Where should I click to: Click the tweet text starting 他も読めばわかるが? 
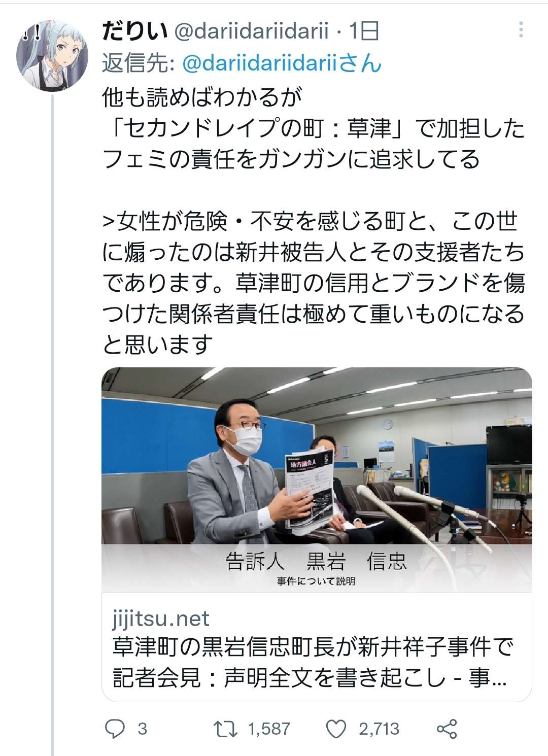click(313, 128)
